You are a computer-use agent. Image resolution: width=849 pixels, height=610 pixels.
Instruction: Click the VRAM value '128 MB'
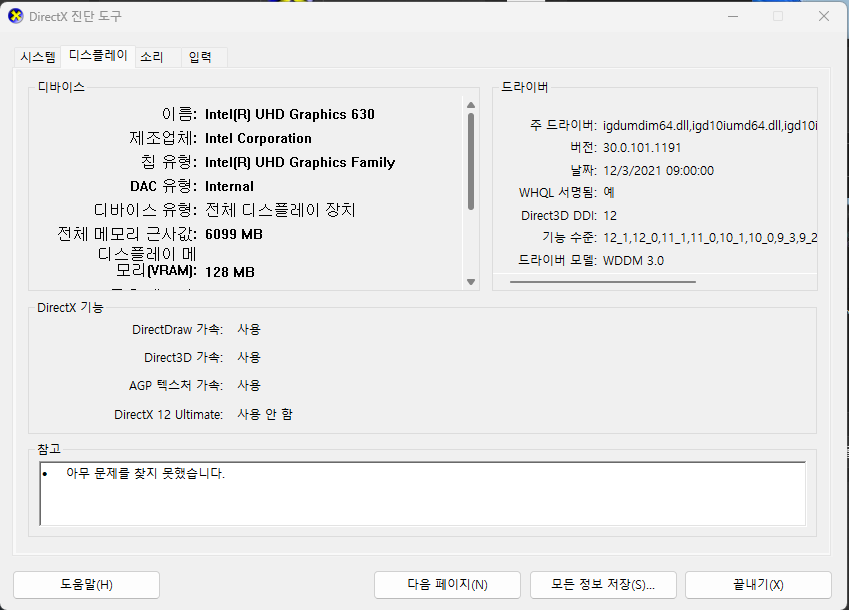pyautogui.click(x=230, y=272)
